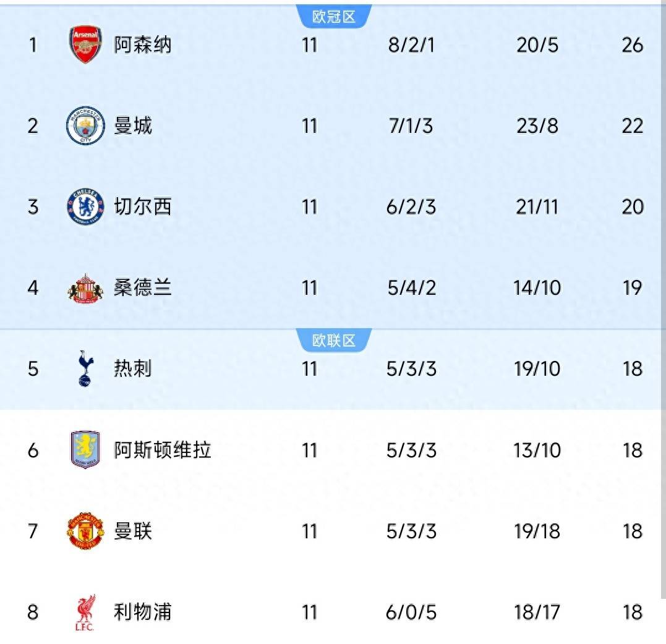Click the Aston Villa badge icon
This screenshot has width=666, height=644.
pos(85,450)
